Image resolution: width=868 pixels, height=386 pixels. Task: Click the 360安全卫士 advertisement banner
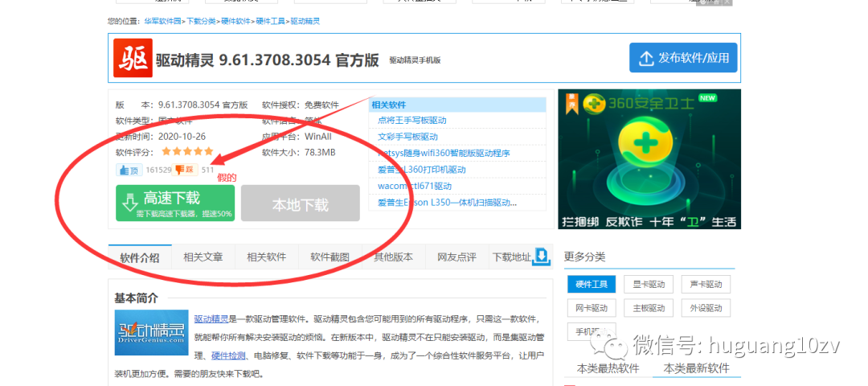tap(649, 159)
